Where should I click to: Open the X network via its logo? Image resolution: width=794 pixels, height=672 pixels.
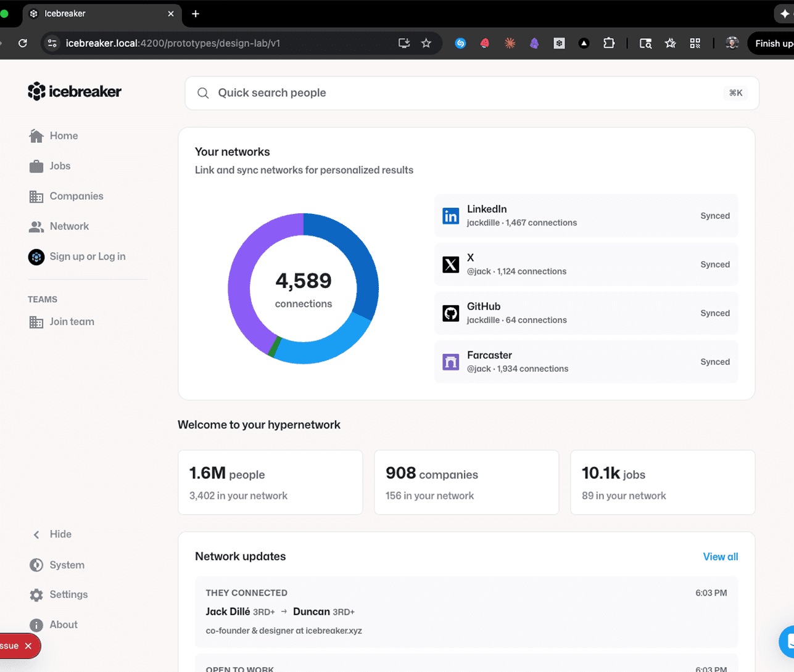point(451,264)
